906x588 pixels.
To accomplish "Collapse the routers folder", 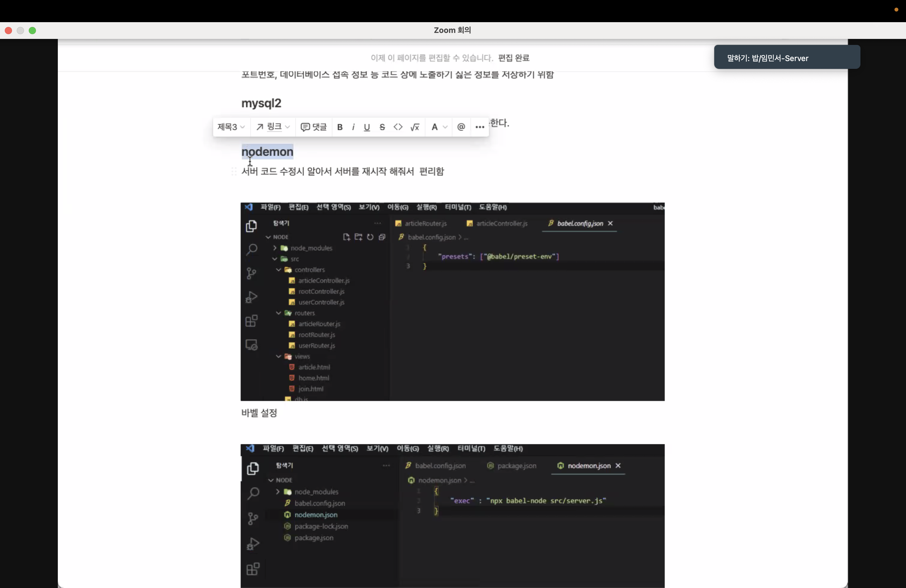I will pos(279,313).
